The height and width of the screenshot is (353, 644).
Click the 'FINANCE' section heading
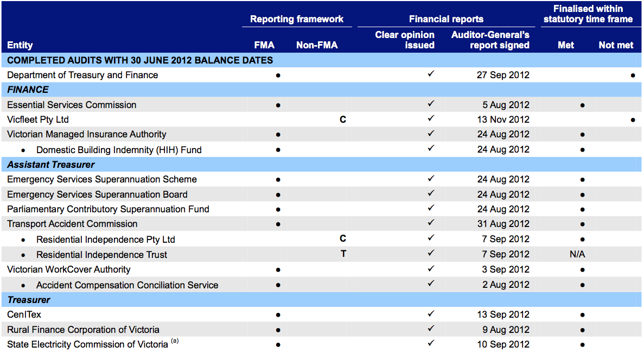(28, 90)
